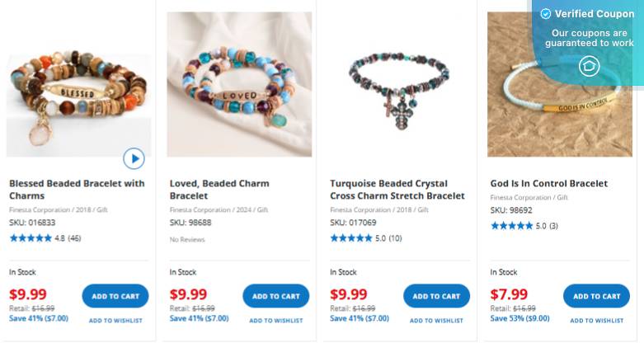Click star rating for Blessed Beaded Bracelet
The image size is (644, 343).
[31, 238]
